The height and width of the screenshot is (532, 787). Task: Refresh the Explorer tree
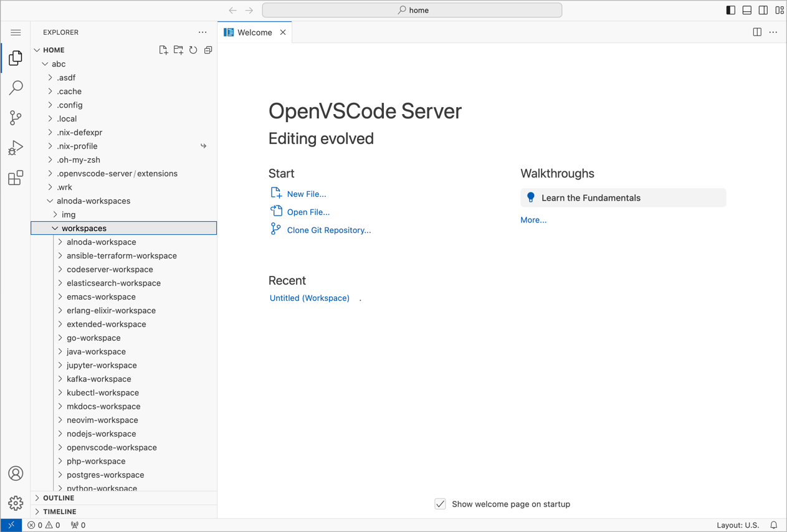click(x=193, y=50)
